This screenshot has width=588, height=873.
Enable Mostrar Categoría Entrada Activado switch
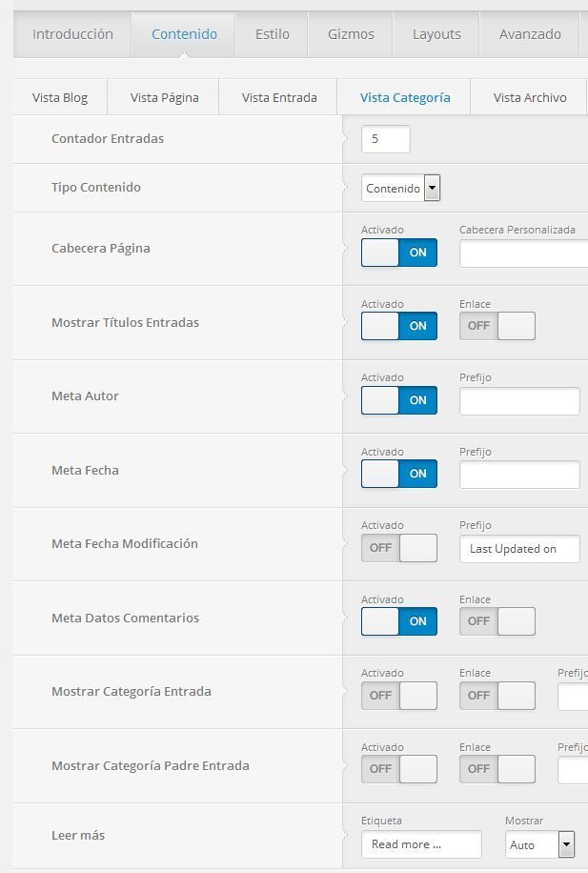pos(398,696)
